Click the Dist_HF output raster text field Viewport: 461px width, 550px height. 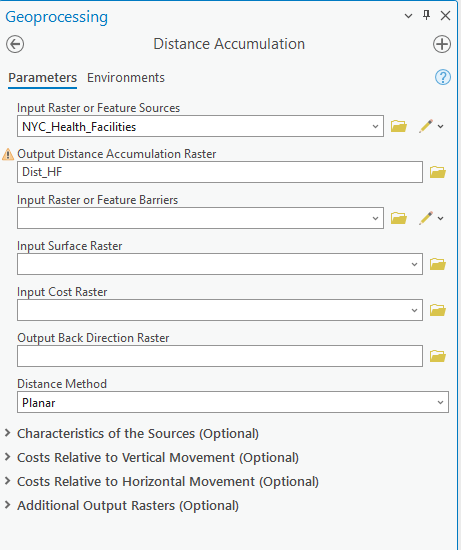click(220, 172)
